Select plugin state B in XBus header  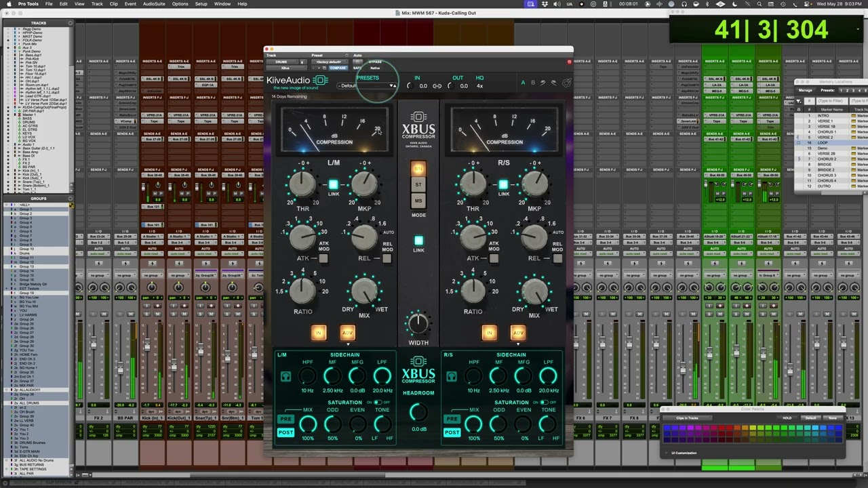[x=533, y=83]
